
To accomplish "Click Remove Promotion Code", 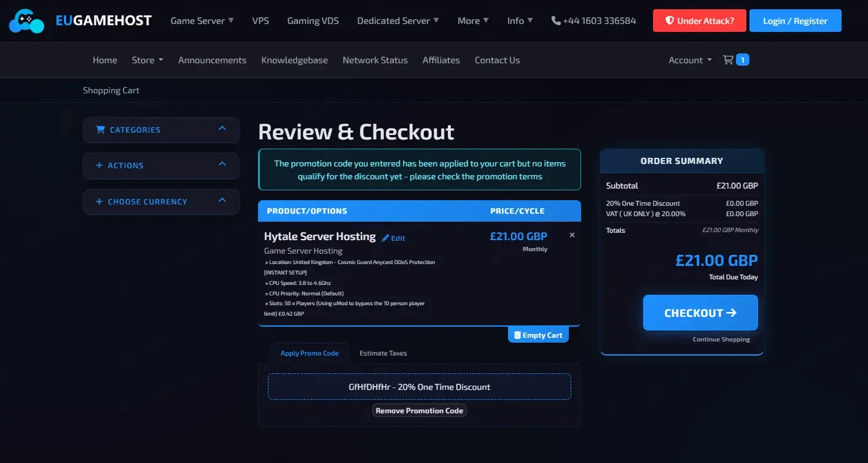I will (420, 410).
